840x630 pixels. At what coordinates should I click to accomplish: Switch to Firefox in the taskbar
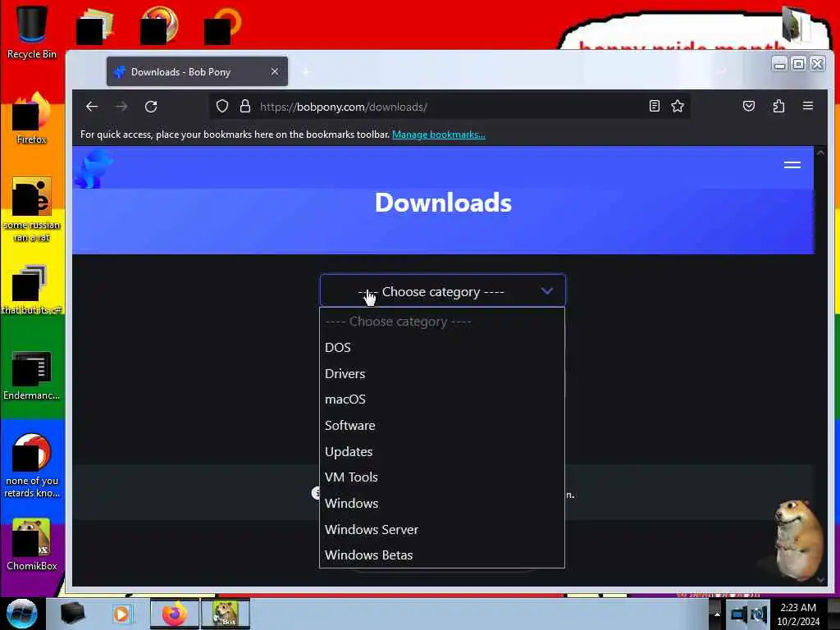click(175, 614)
